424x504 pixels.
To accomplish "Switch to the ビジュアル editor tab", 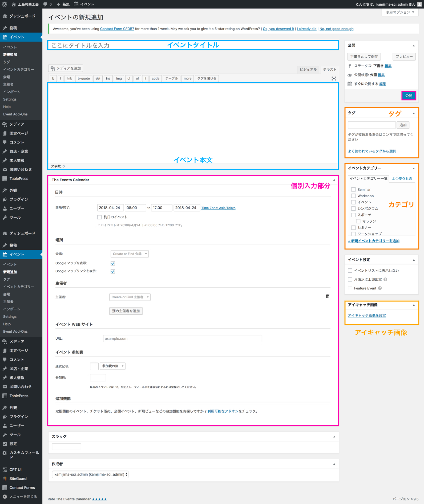I will [308, 70].
